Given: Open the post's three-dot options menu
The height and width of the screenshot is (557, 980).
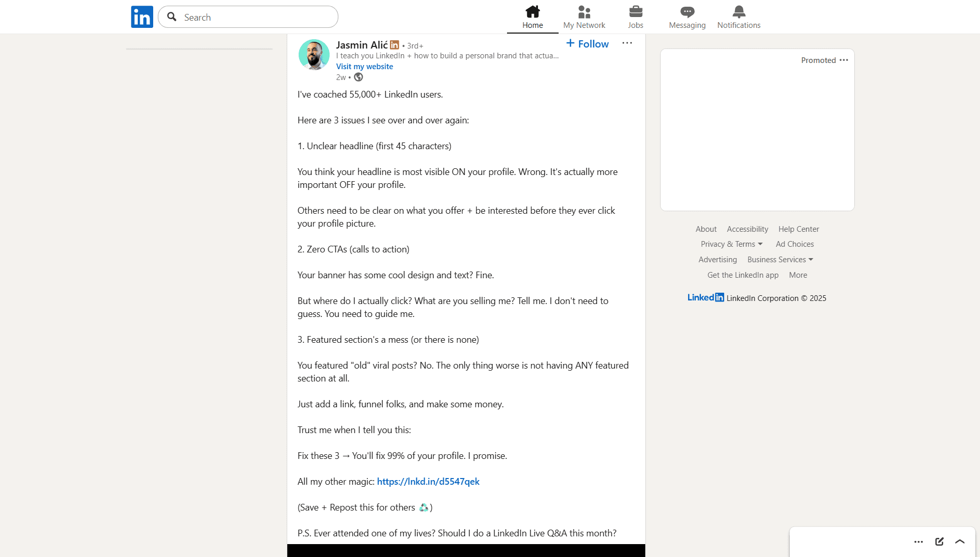Looking at the screenshot, I should click(627, 43).
